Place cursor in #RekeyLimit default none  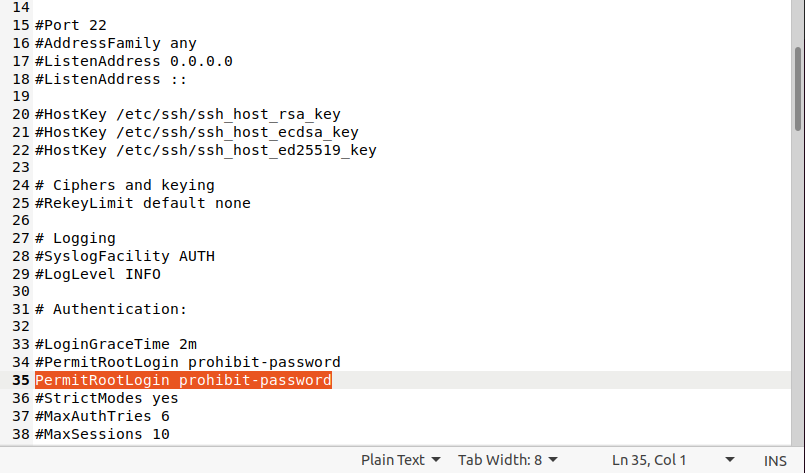[143, 203]
